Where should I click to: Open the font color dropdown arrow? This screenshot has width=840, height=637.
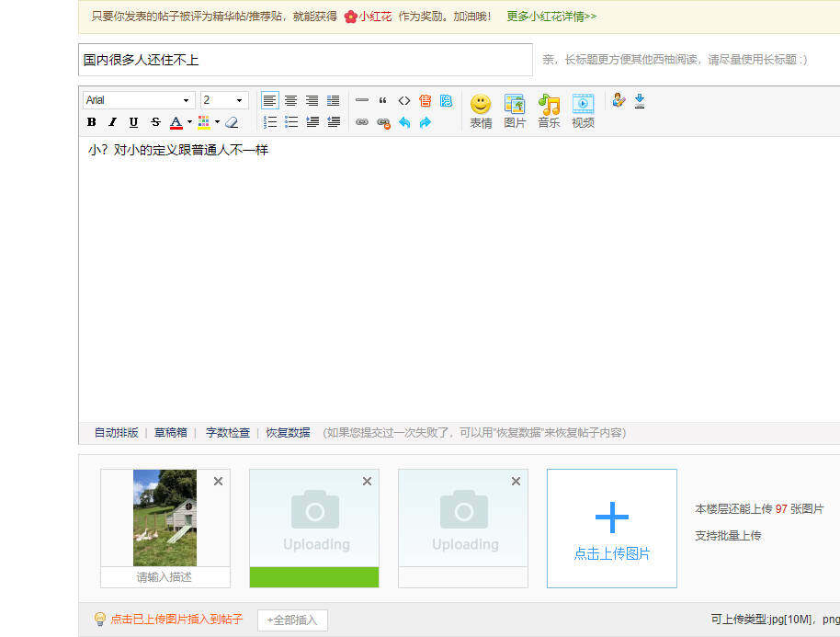coord(189,122)
